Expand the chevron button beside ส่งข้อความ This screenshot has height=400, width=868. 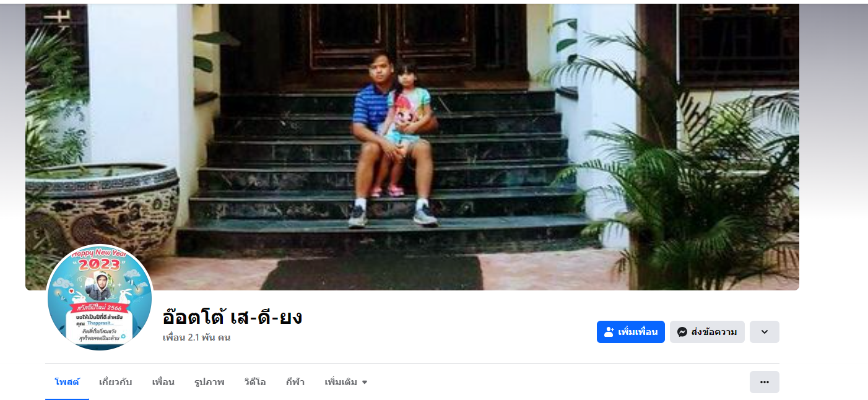765,332
